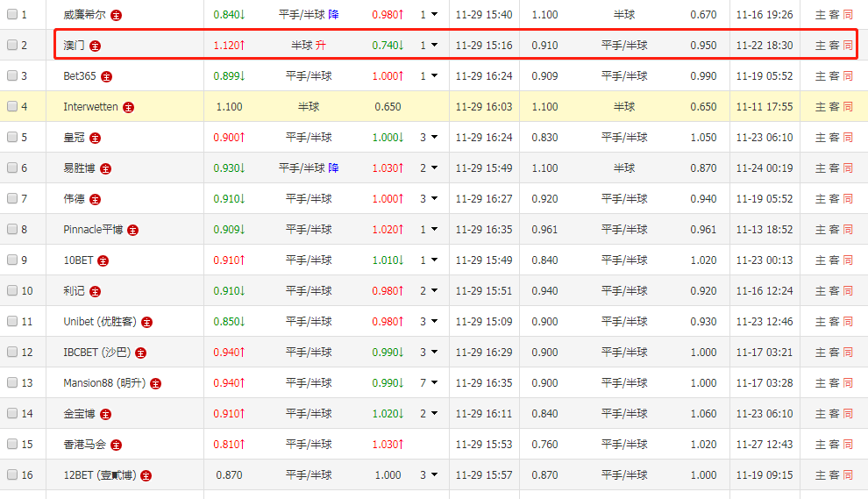
Task: Click the timestamp 11-29 16:35 in Pinnacle平博 row
Action: 484,230
